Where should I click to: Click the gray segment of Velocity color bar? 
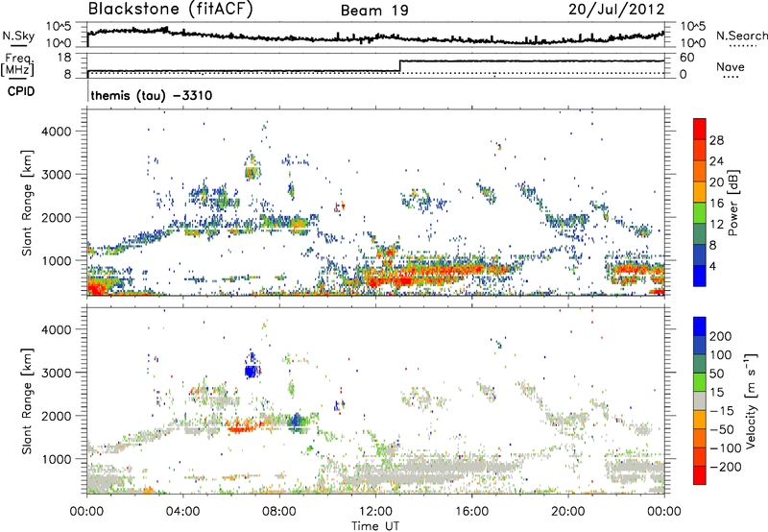[700, 400]
